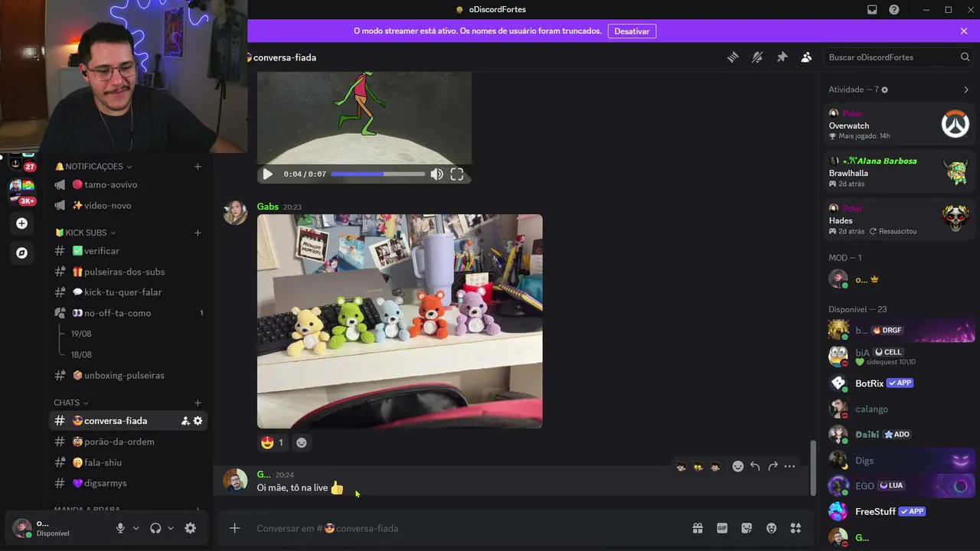
Task: Open the crochet bears image from Gabs
Action: point(400,321)
